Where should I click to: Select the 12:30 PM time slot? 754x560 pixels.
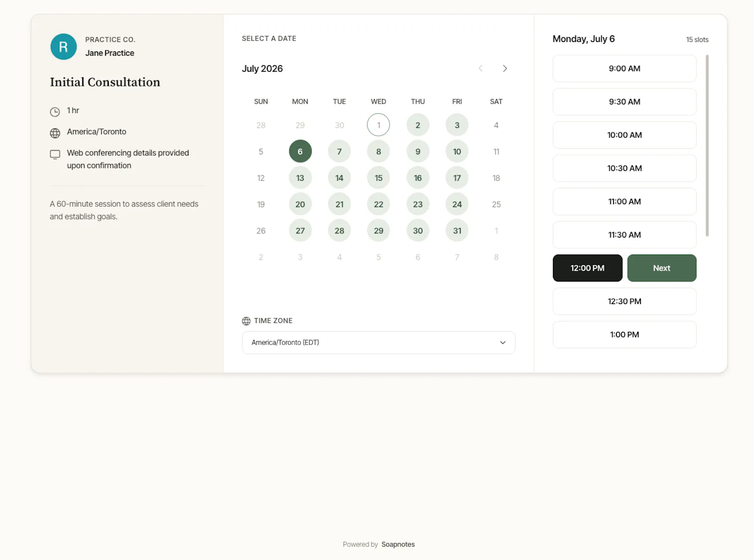(624, 301)
